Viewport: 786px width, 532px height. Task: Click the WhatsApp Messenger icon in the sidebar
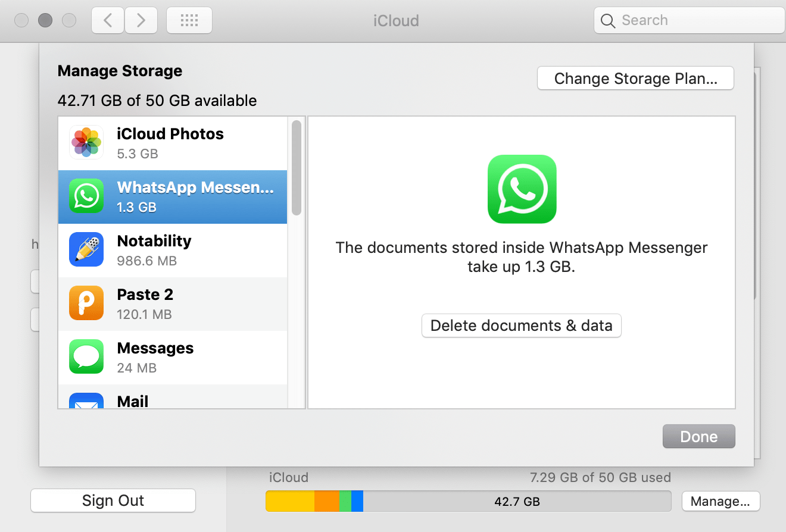(86, 196)
